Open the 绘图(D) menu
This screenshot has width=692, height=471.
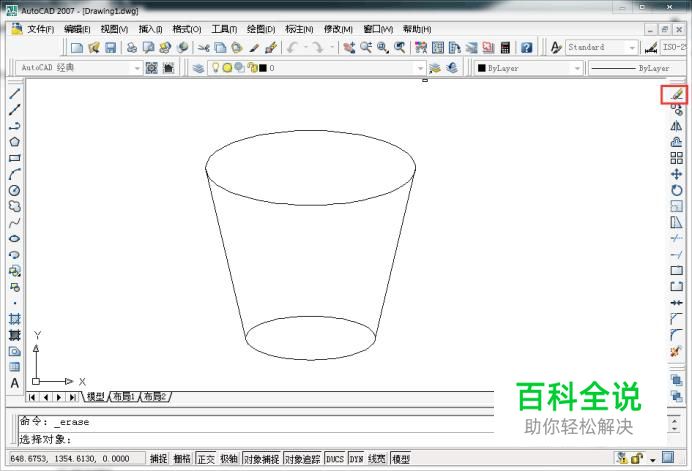tap(261, 29)
